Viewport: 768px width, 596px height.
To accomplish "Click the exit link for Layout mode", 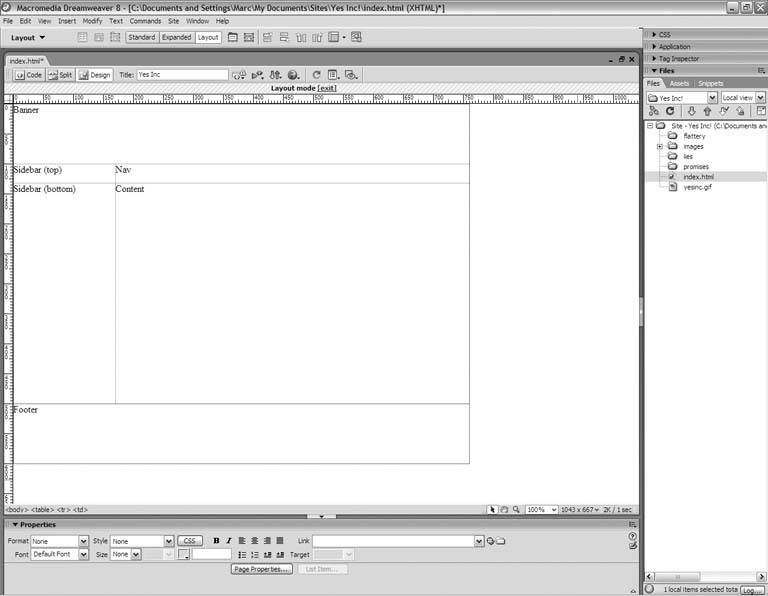I will tap(327, 88).
